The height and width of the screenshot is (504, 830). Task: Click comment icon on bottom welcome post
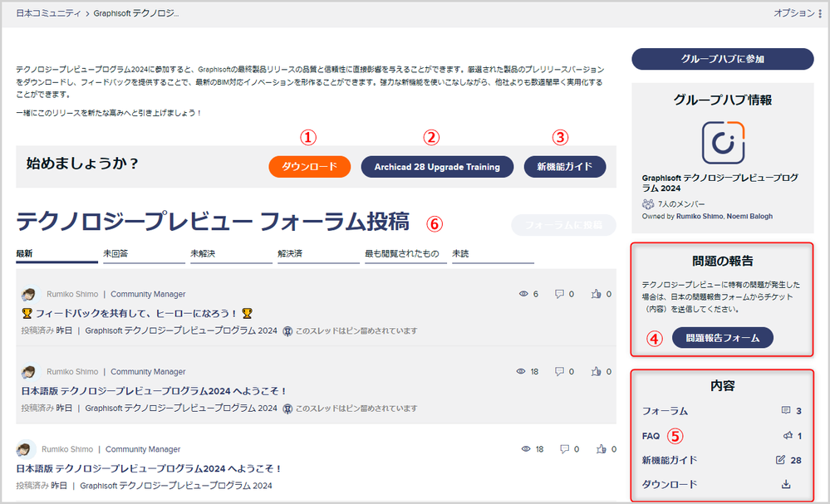(x=565, y=449)
